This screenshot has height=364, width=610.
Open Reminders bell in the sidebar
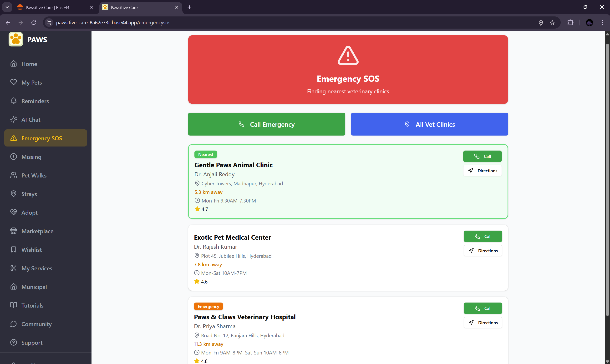coord(14,101)
